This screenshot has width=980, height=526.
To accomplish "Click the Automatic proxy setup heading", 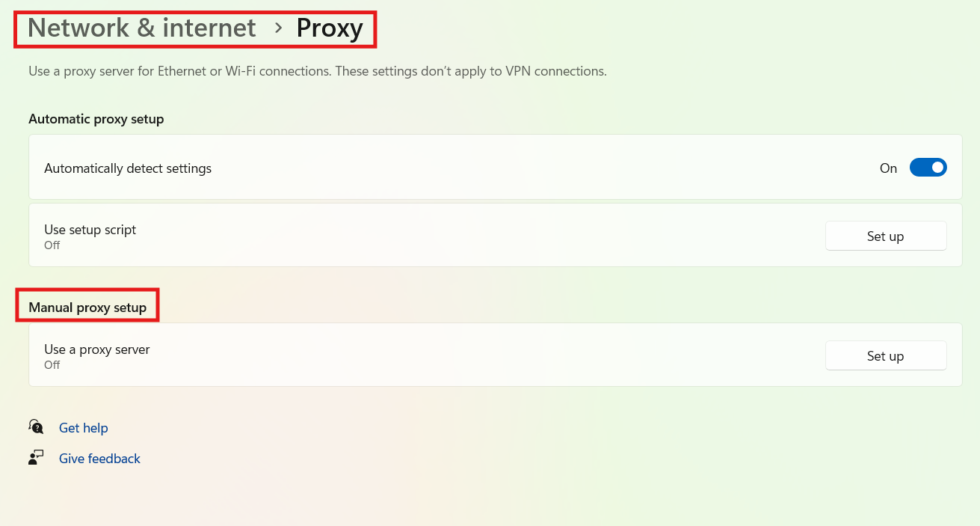I will [96, 118].
